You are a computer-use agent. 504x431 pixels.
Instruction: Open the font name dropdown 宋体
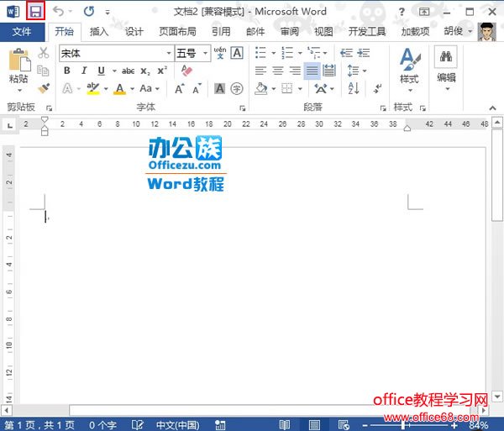pos(169,53)
